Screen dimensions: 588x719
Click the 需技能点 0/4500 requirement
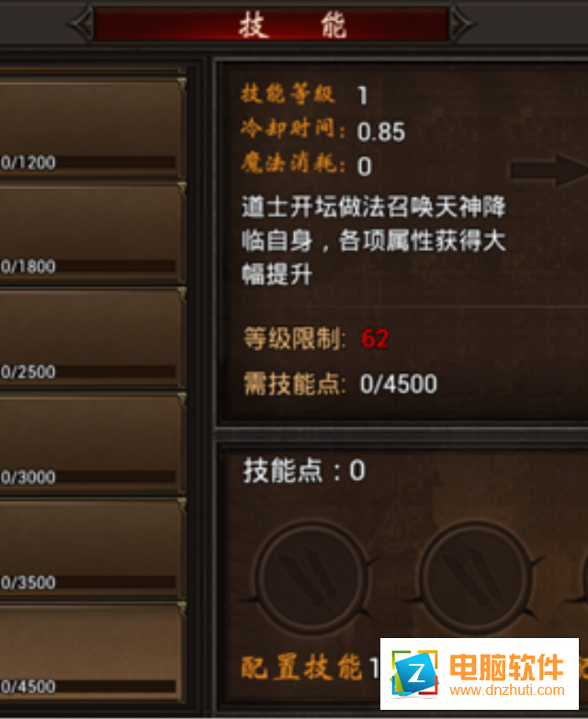pos(340,383)
